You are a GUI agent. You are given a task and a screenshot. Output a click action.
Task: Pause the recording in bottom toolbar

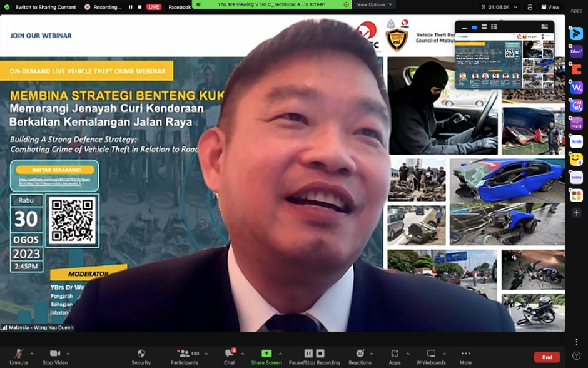pyautogui.click(x=308, y=354)
